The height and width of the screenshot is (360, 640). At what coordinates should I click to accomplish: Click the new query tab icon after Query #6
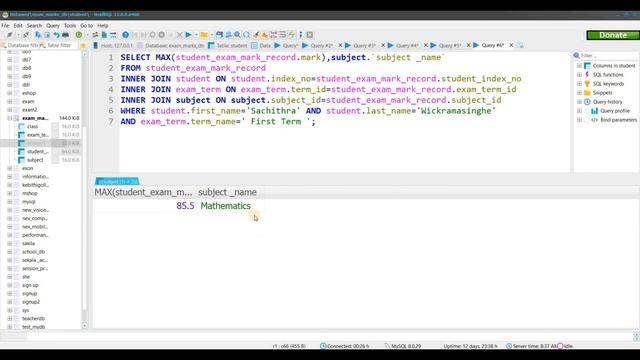pyautogui.click(x=520, y=45)
